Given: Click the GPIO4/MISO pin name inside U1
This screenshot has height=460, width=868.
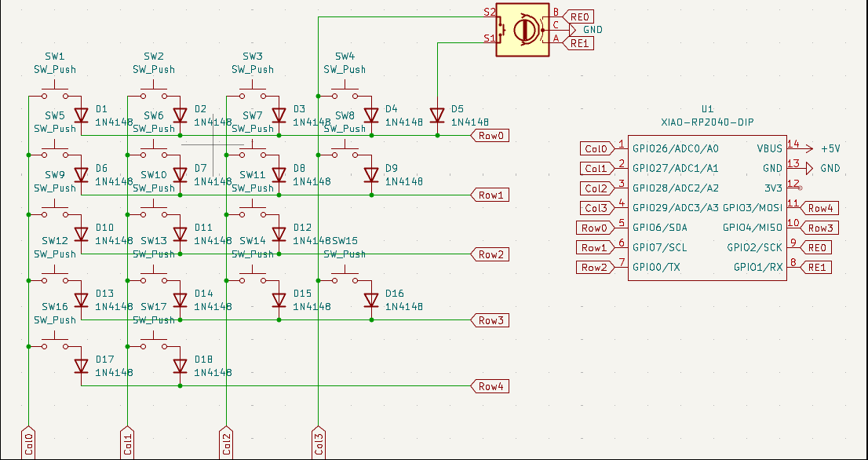Looking at the screenshot, I should coord(752,228).
